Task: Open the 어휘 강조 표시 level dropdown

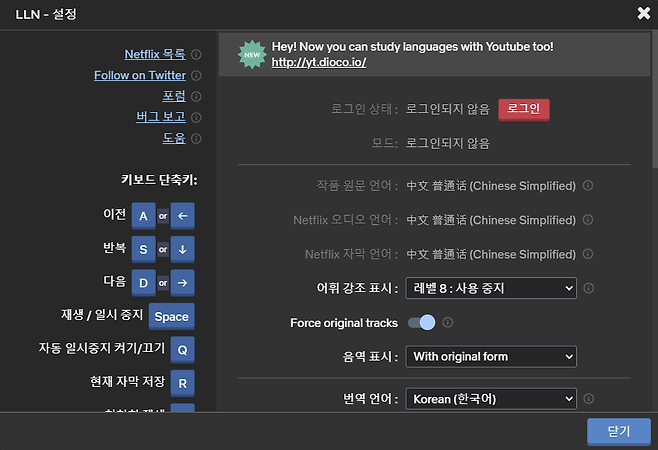Action: coord(491,288)
